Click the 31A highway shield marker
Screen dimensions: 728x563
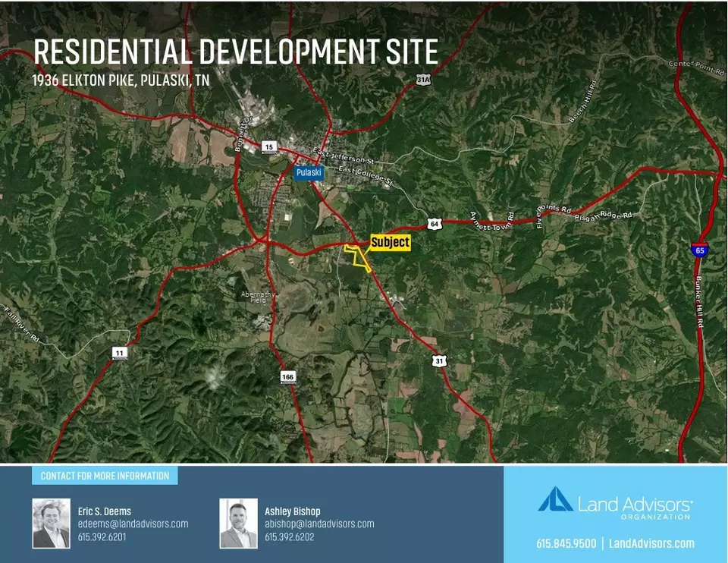pyautogui.click(x=424, y=80)
